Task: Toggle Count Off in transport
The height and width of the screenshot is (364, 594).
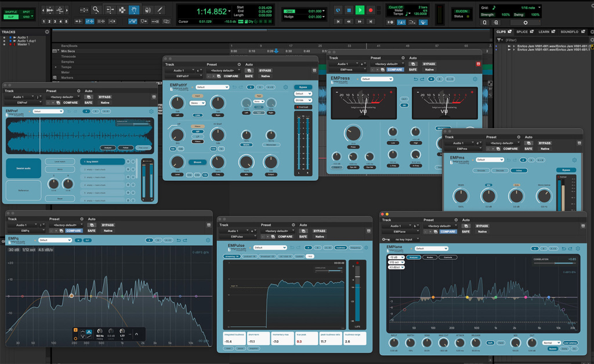Action: point(396,7)
